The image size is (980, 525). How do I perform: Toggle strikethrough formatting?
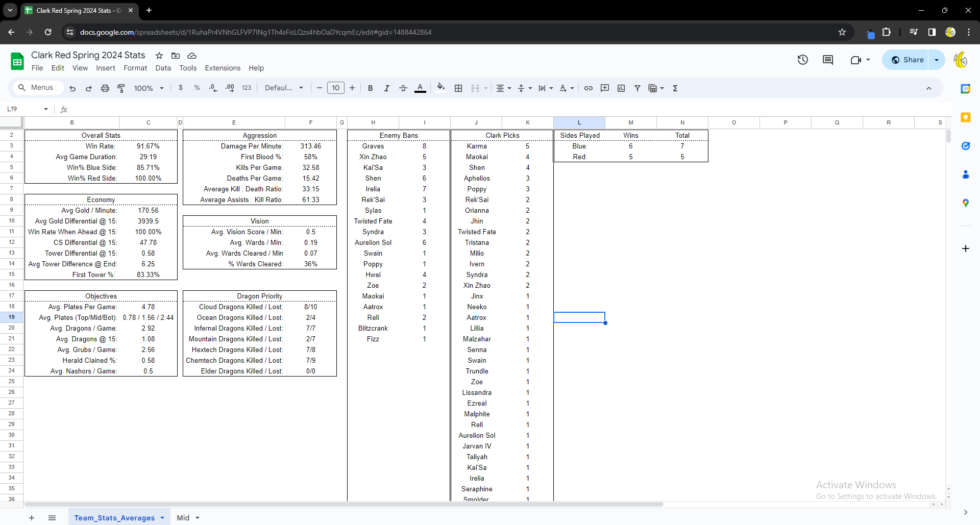403,88
